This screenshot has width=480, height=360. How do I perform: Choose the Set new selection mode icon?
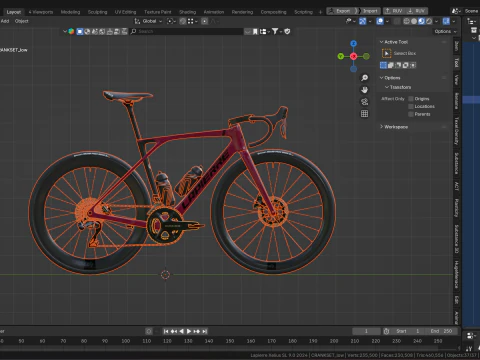click(x=383, y=65)
